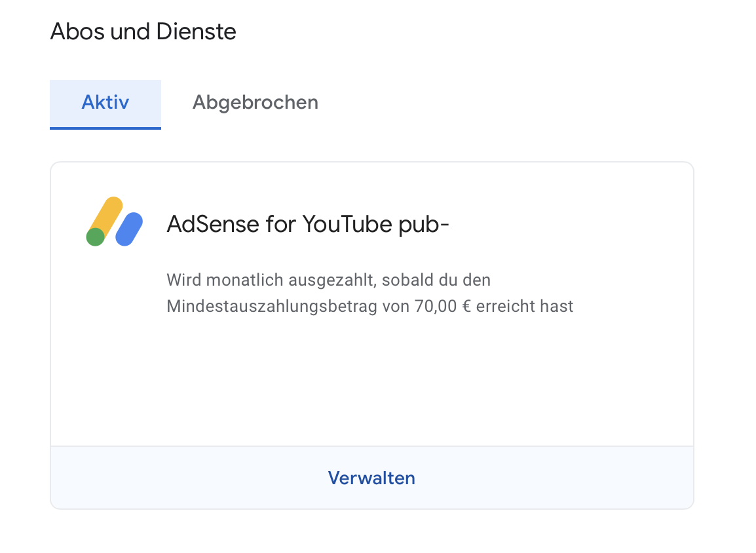Click the AdSense logo icon
This screenshot has height=553, width=756.
point(115,221)
